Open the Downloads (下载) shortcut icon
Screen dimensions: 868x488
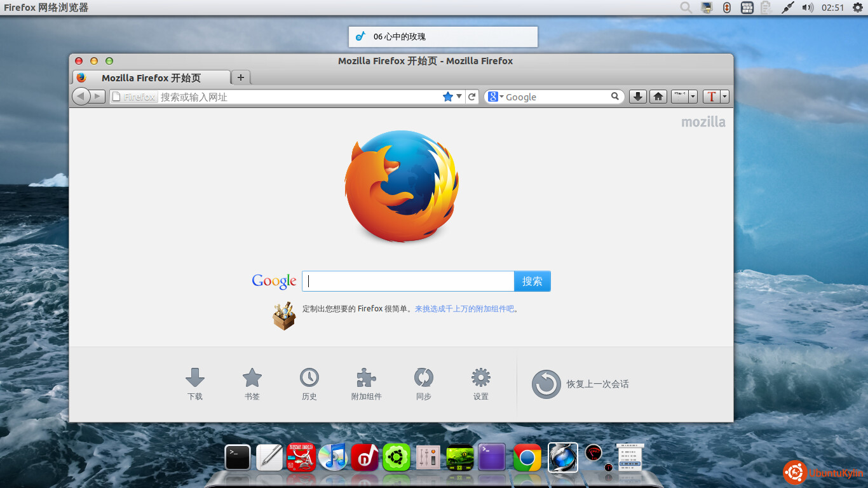[x=195, y=378]
